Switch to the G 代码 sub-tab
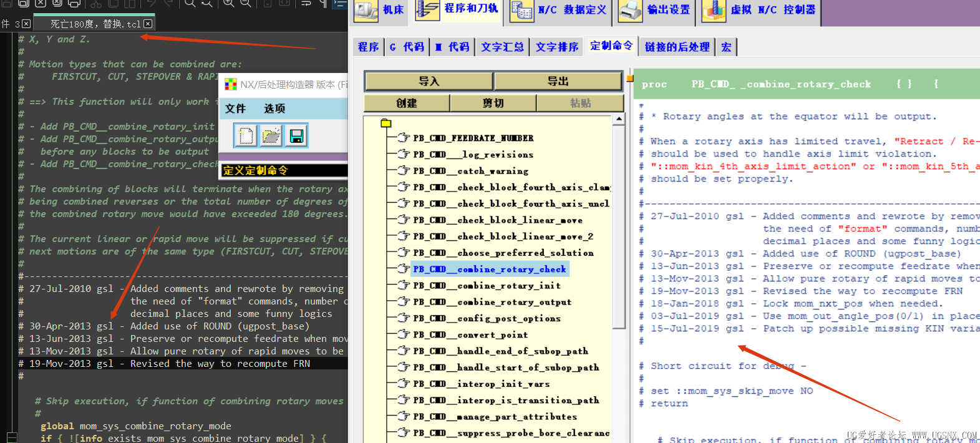Screen dimensions: 980x443 pyautogui.click(x=407, y=47)
